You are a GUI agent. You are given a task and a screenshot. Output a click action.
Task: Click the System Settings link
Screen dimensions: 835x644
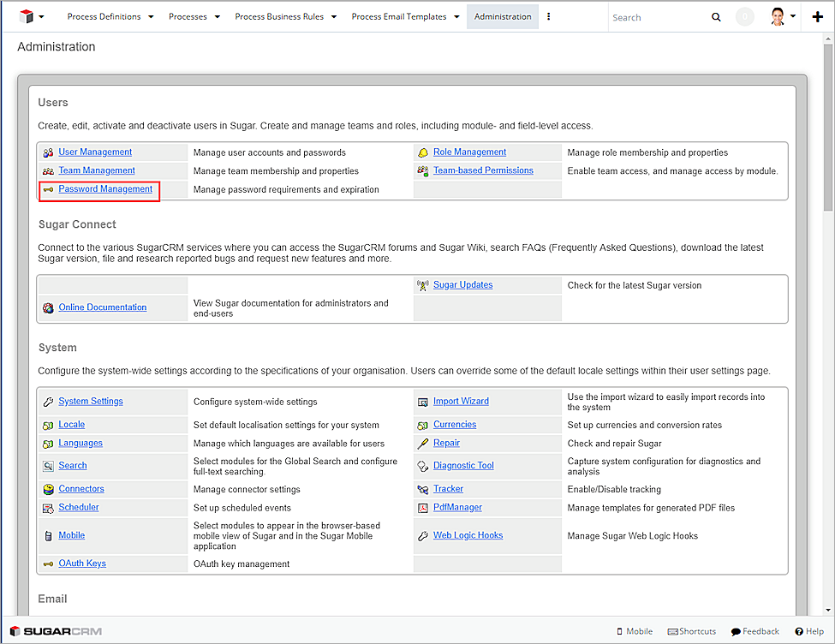coord(90,401)
